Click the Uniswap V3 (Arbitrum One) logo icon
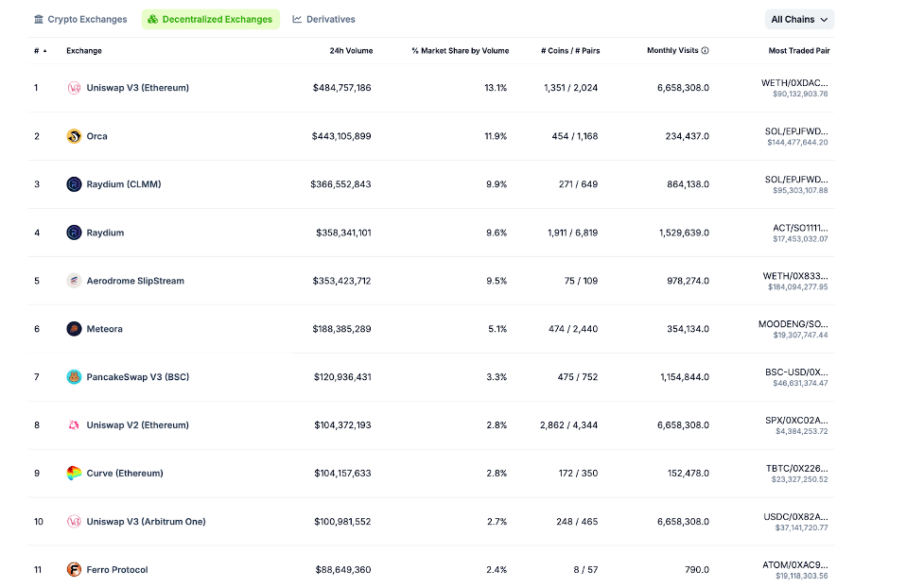 click(74, 522)
